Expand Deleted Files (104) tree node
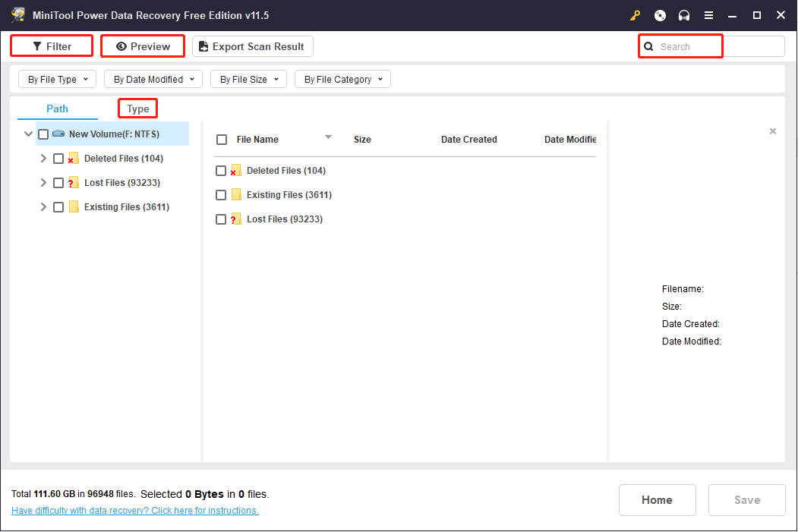The height and width of the screenshot is (532, 798). [x=43, y=158]
